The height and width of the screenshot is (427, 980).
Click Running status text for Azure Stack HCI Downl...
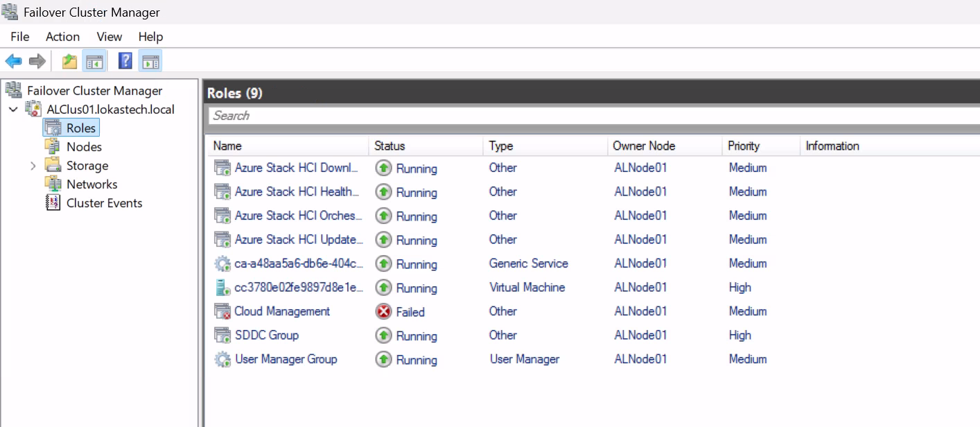click(x=417, y=168)
